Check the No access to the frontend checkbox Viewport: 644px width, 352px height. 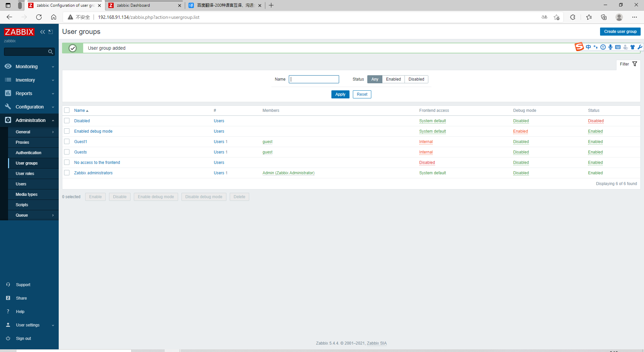coord(67,162)
